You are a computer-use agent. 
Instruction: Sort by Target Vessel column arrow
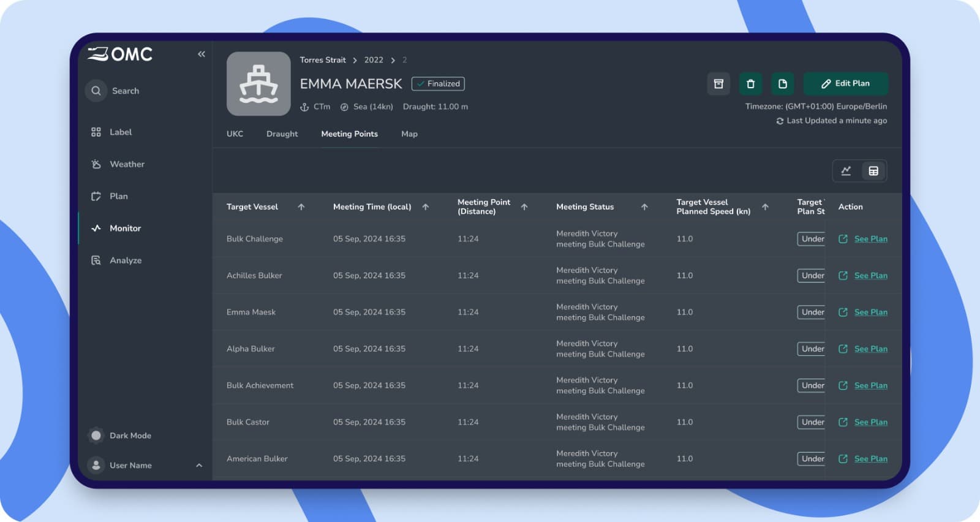coord(301,207)
